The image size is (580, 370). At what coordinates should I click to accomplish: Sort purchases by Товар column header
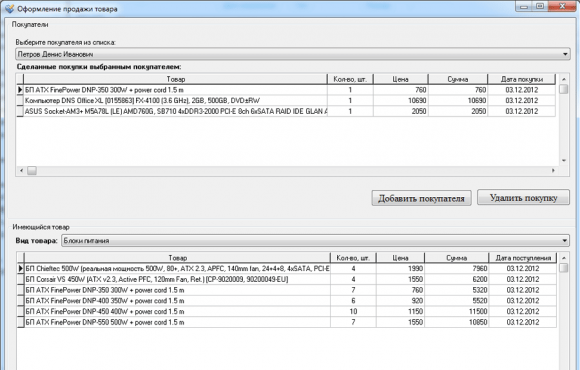click(x=176, y=79)
